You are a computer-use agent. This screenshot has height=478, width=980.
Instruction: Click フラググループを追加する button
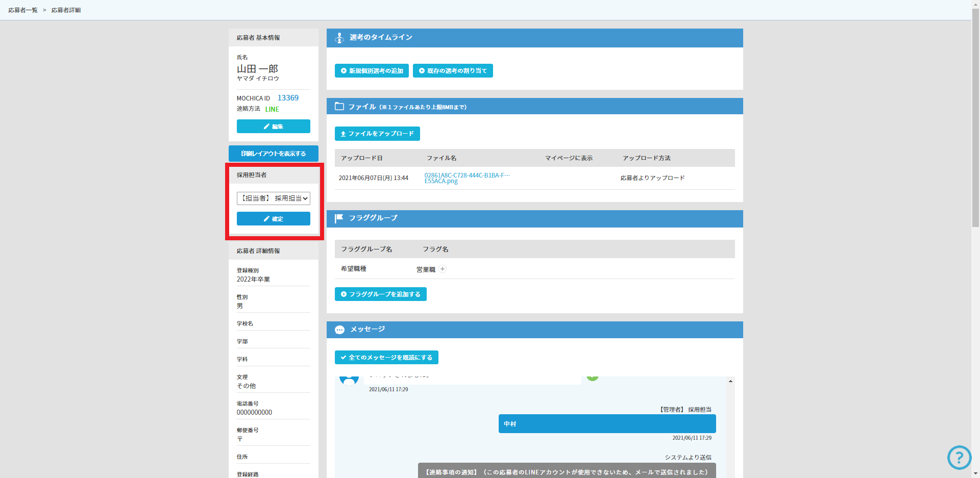click(x=380, y=294)
